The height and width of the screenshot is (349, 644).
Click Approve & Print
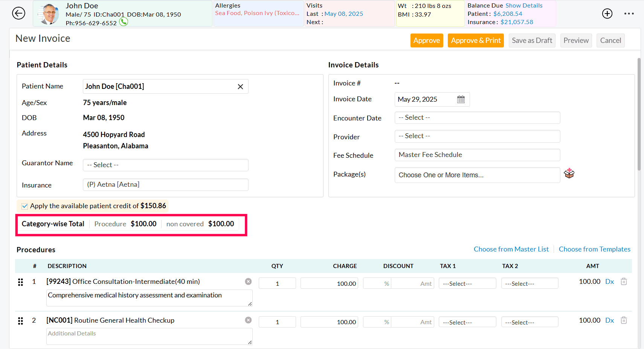pyautogui.click(x=476, y=40)
